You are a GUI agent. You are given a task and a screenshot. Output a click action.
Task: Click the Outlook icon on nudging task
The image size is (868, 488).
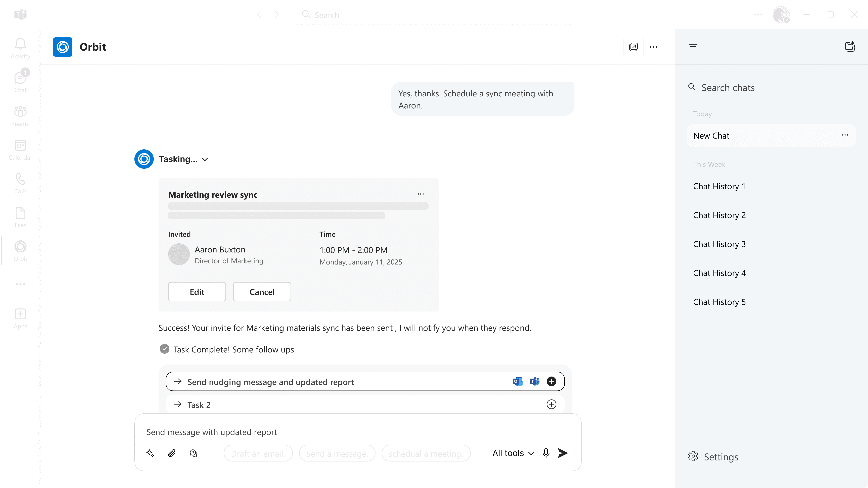(517, 381)
